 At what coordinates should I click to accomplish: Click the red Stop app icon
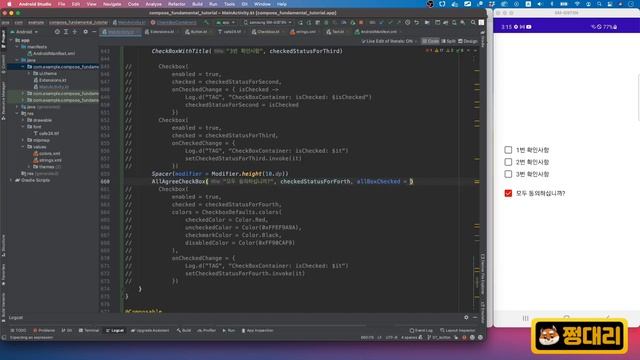[x=361, y=22]
